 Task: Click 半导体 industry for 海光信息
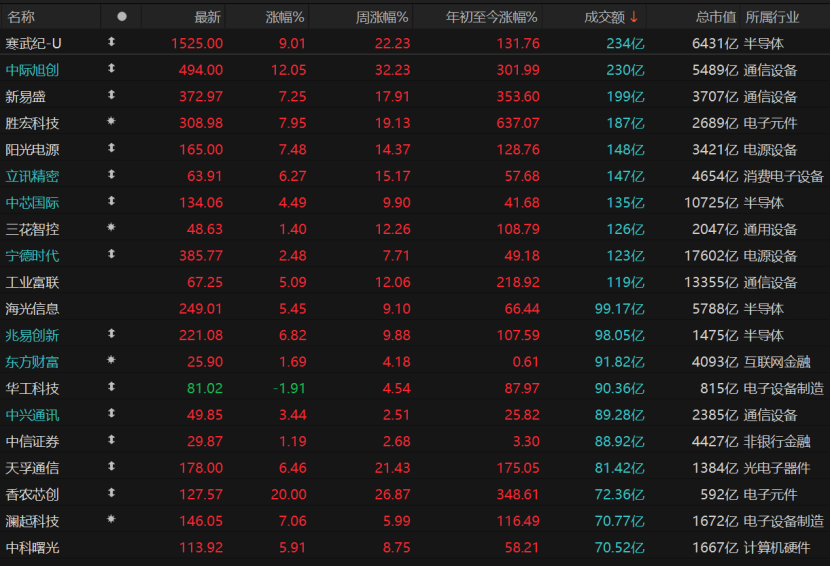(x=764, y=308)
